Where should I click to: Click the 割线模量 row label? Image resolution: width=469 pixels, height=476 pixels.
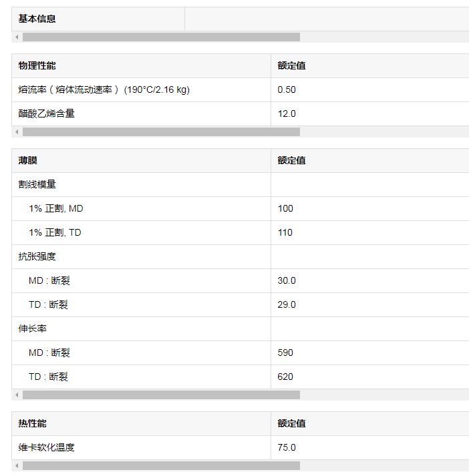point(37,184)
